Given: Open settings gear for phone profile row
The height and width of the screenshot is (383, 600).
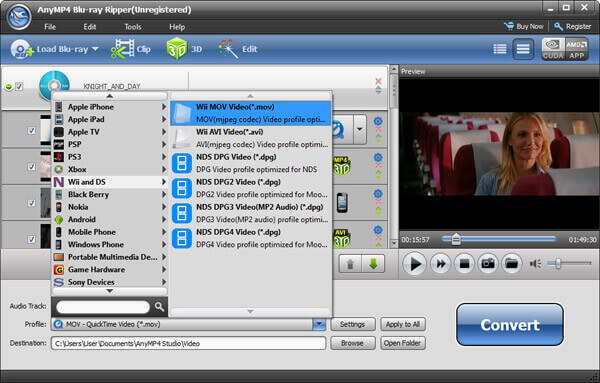Looking at the screenshot, I should pos(378,194).
